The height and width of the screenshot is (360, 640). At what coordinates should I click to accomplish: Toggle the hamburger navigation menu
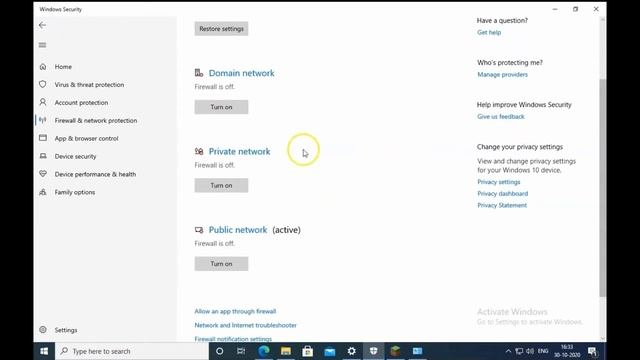42,45
